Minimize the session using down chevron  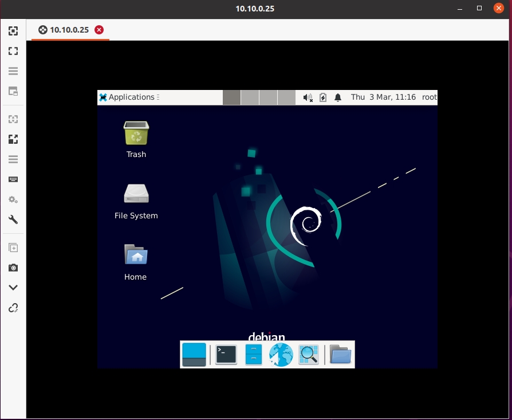point(13,288)
